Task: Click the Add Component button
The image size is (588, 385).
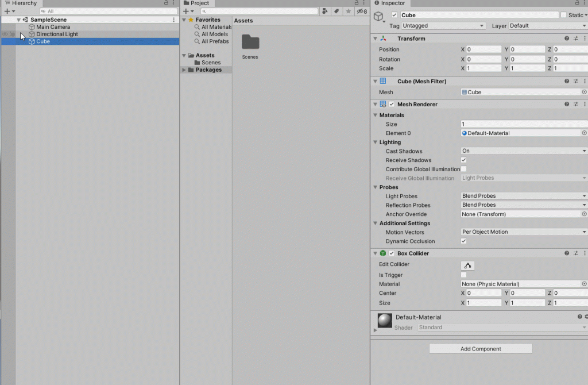Action: point(480,348)
